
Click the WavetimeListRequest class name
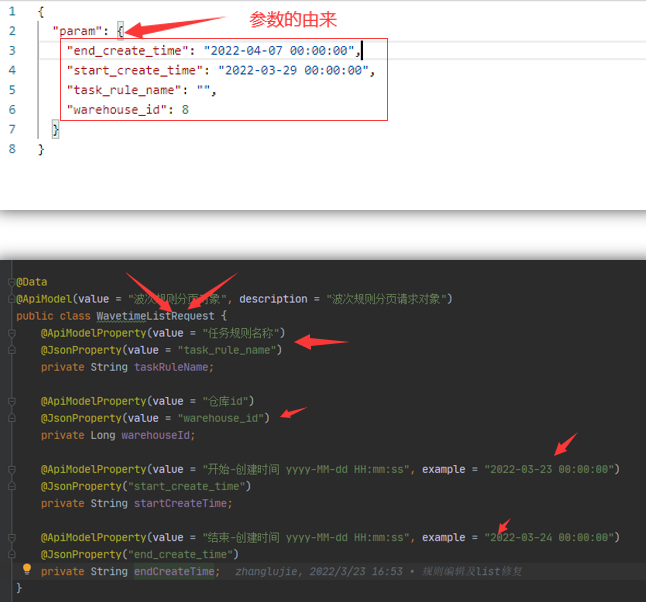(155, 316)
